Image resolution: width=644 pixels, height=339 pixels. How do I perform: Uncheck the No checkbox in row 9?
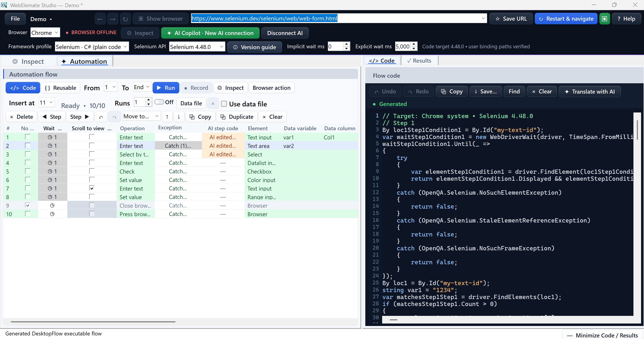click(x=28, y=205)
